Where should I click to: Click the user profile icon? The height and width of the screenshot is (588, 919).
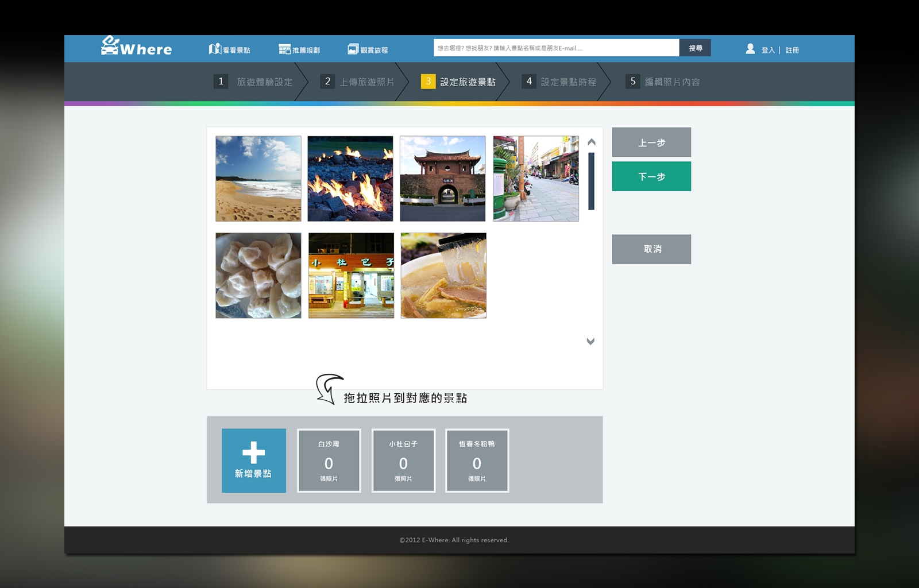tap(750, 49)
